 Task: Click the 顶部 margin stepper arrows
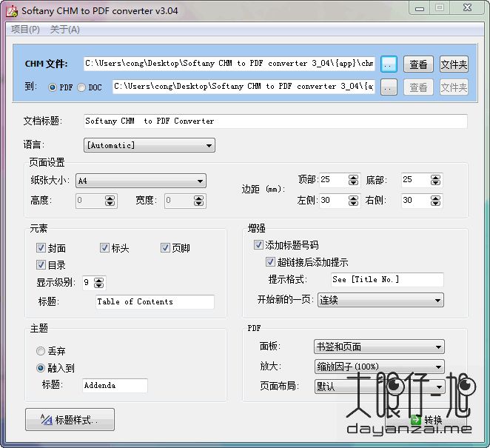(x=354, y=180)
